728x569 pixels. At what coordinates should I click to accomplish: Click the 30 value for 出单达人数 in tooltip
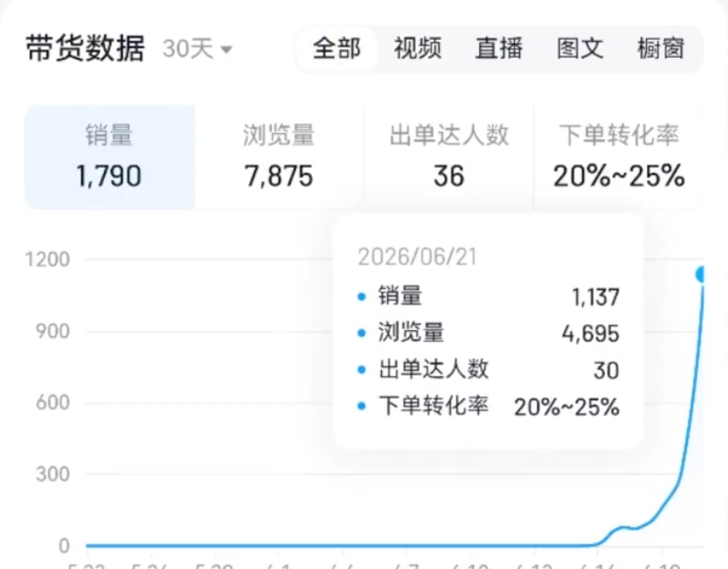[x=607, y=370]
